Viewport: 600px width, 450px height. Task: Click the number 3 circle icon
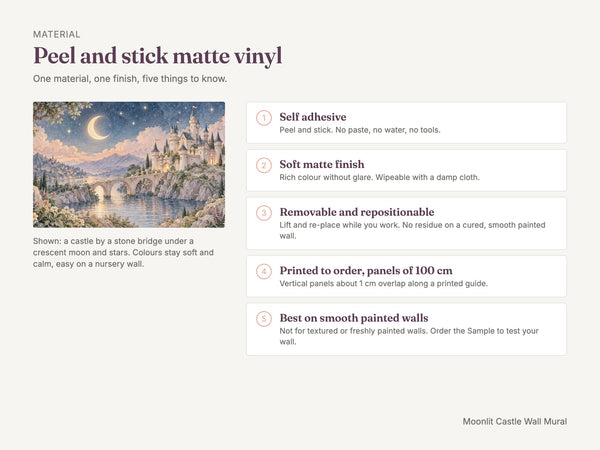pyautogui.click(x=264, y=213)
